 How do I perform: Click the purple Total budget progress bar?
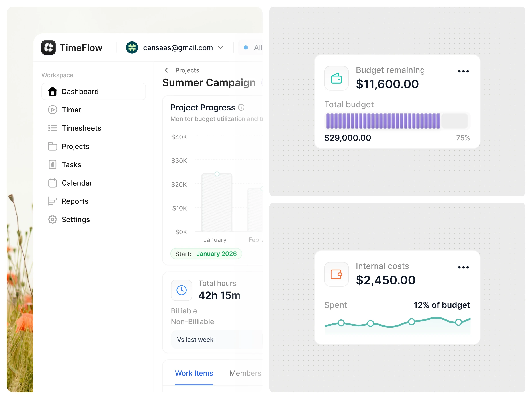(383, 121)
